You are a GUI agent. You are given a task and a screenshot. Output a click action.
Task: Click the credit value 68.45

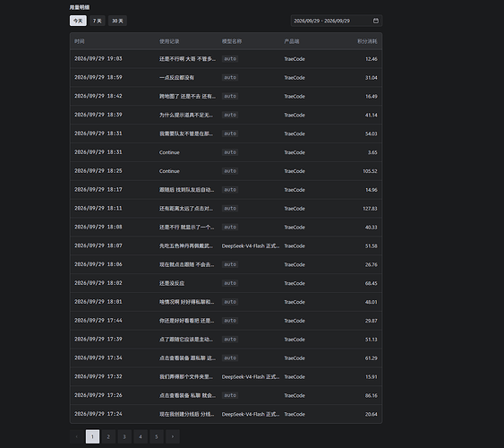(x=372, y=283)
